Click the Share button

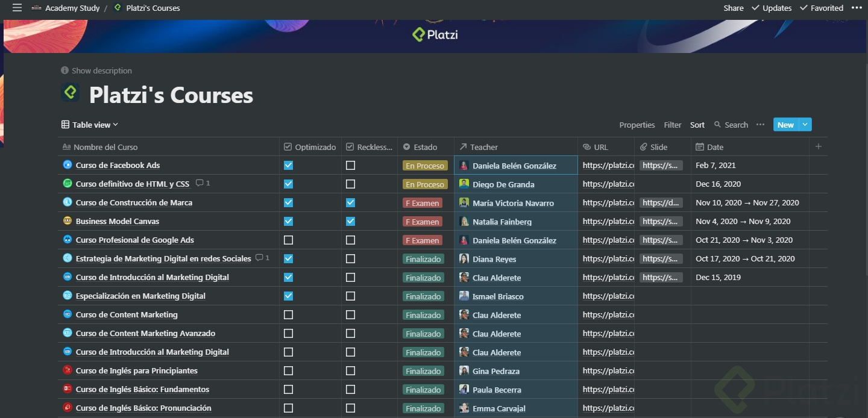(733, 8)
